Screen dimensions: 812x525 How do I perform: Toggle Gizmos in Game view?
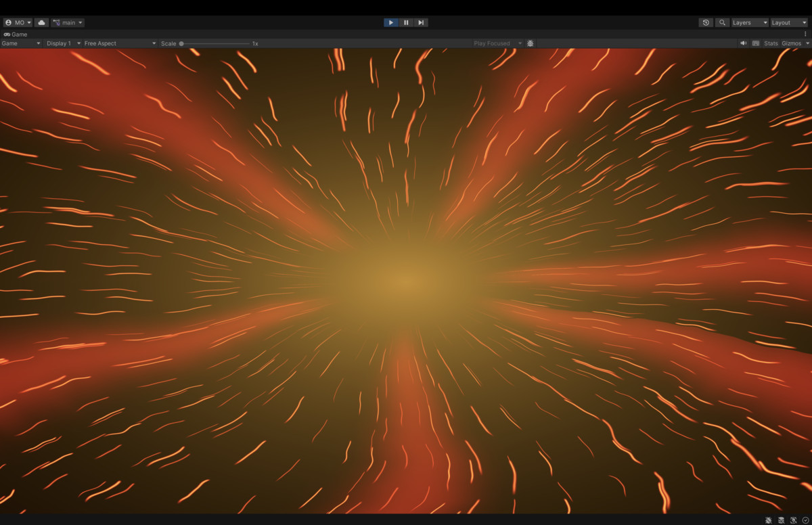(791, 43)
